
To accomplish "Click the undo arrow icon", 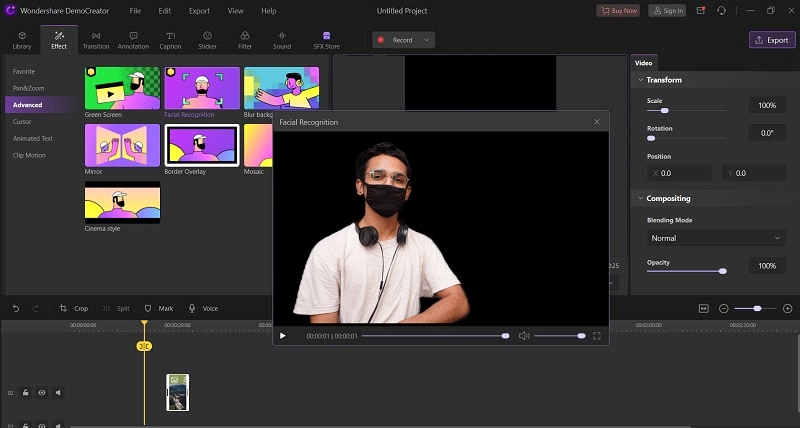I will [16, 308].
